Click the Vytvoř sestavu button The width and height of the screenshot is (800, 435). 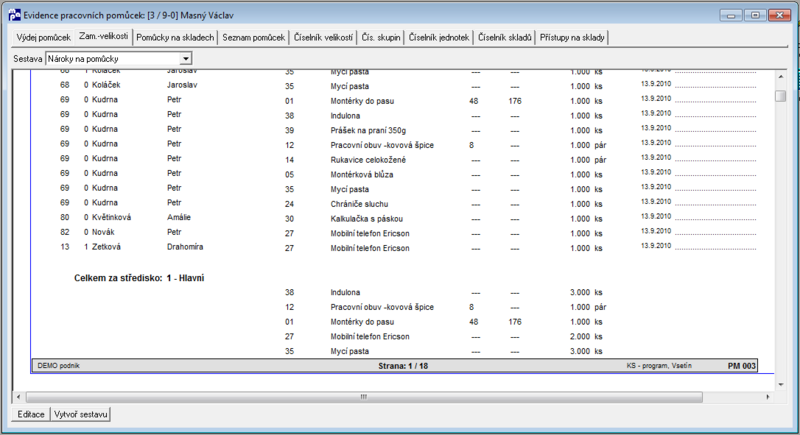(81, 414)
